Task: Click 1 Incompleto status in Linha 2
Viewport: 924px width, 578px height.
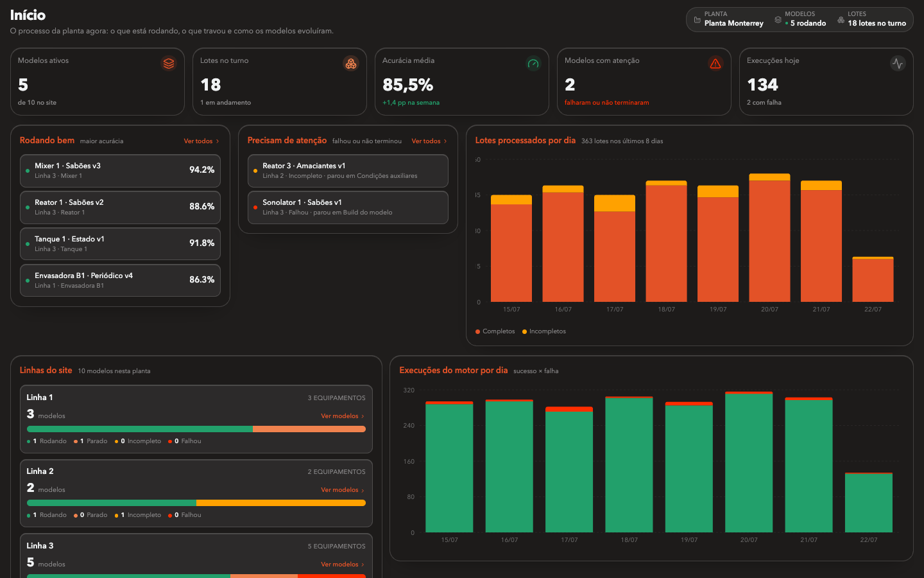Action: tap(138, 515)
